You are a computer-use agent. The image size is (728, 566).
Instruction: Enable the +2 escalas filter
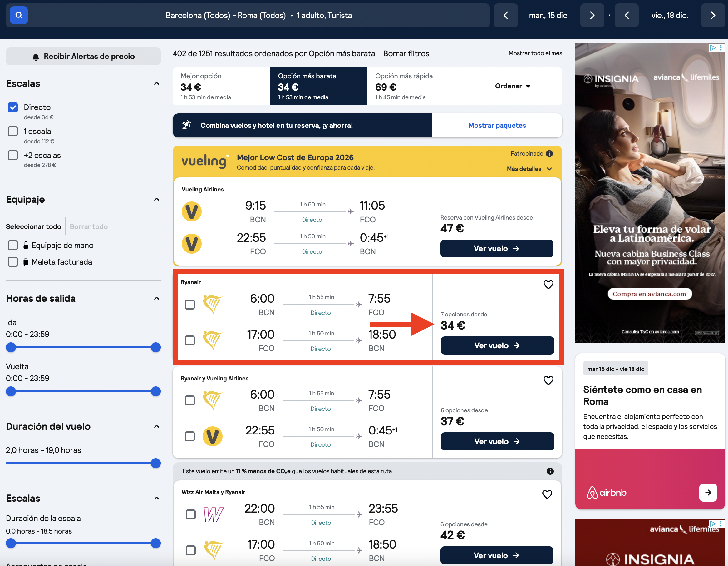13,156
